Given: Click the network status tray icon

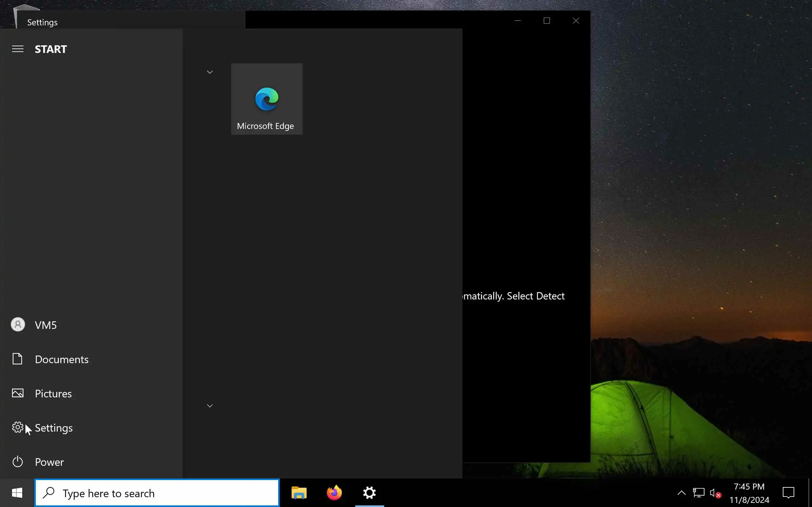Looking at the screenshot, I should coord(698,493).
